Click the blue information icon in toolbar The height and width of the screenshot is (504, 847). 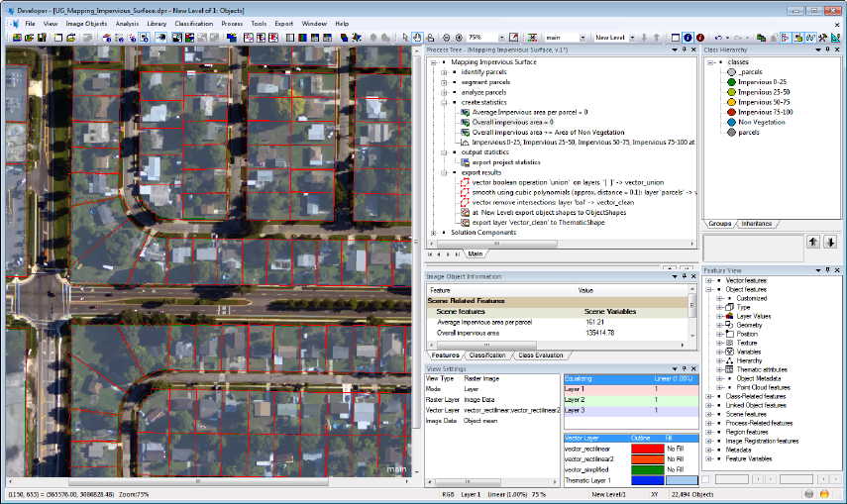[x=688, y=37]
